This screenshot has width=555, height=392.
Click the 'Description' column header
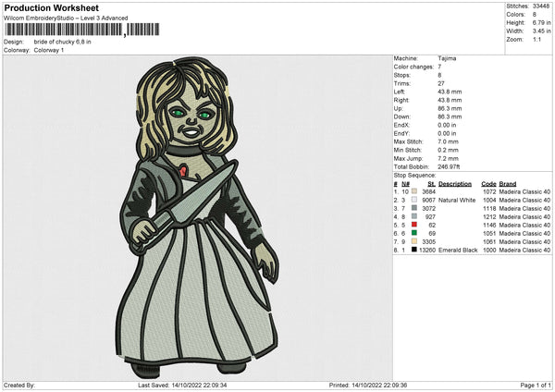(x=455, y=184)
